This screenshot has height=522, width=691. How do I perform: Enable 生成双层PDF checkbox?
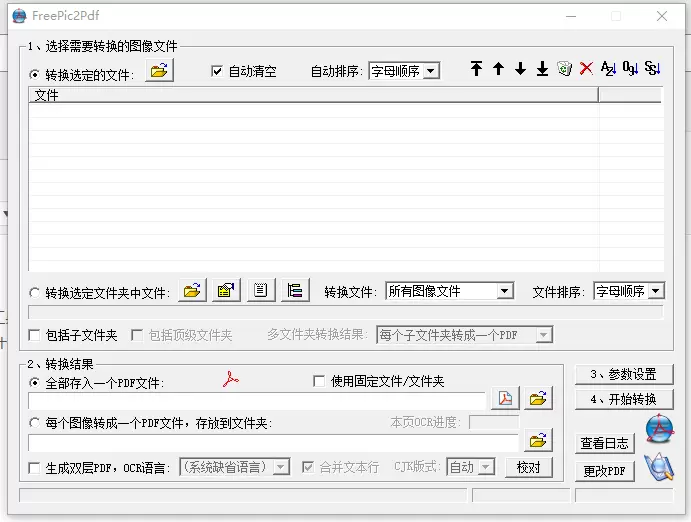[34, 468]
